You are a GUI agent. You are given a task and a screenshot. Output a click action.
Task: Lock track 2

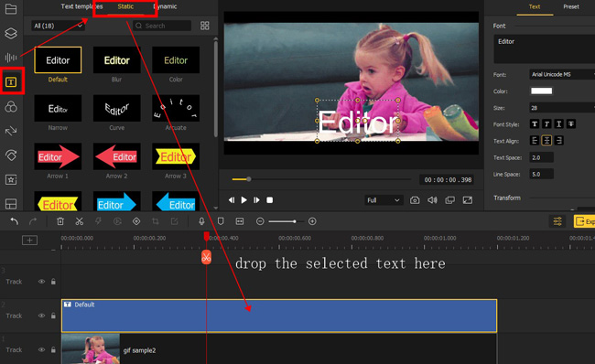pyautogui.click(x=53, y=316)
